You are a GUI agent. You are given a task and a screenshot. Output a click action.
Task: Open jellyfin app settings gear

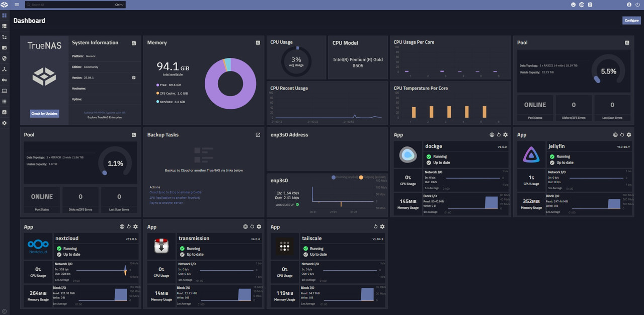click(x=629, y=135)
